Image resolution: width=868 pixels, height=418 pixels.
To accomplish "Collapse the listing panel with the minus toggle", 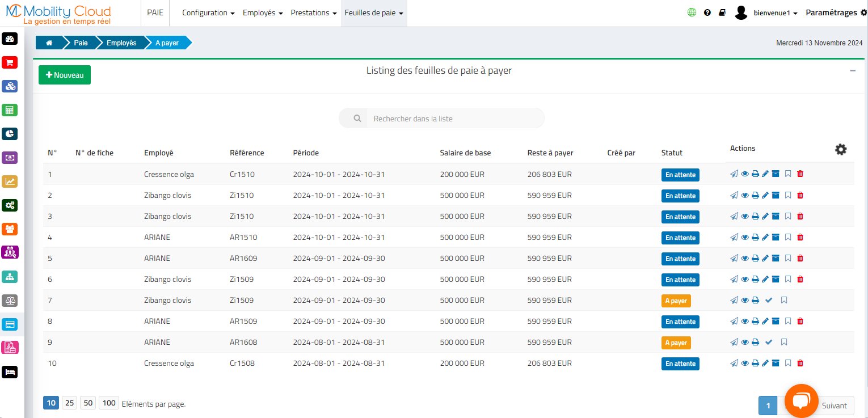I will pyautogui.click(x=852, y=70).
